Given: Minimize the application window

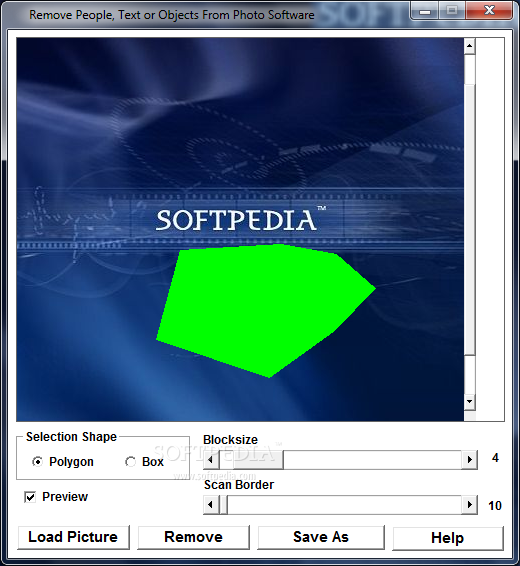Looking at the screenshot, I should (x=425, y=11).
